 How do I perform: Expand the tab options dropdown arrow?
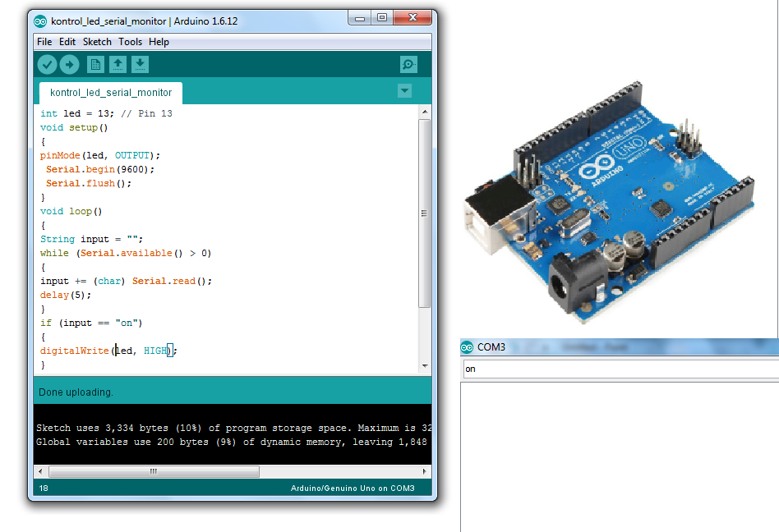tap(404, 91)
